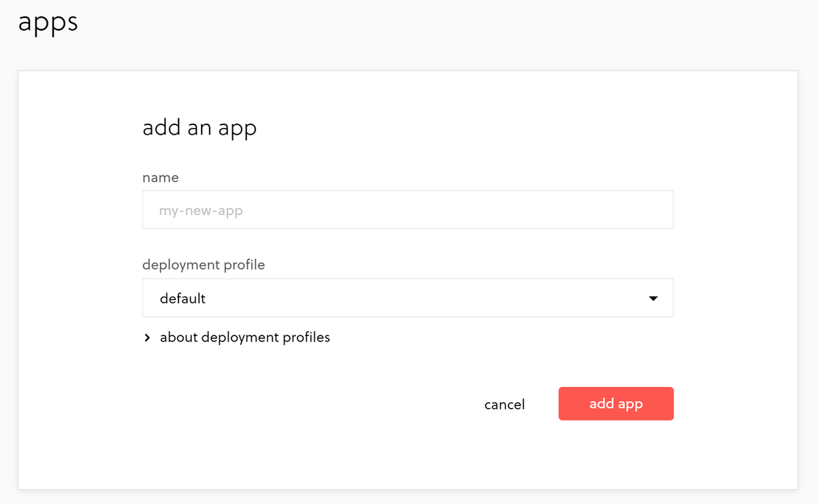
Task: Submit the form with "add app"
Action: tap(615, 404)
